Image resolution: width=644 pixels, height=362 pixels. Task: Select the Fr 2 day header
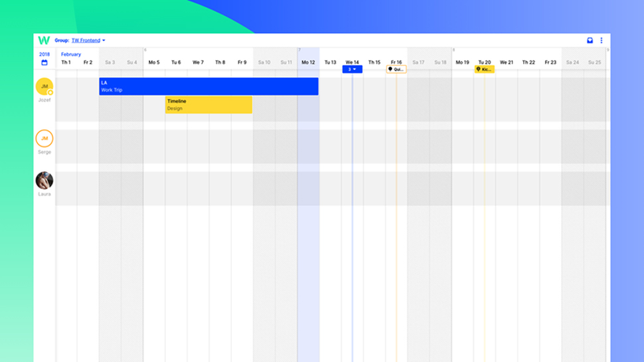(88, 63)
